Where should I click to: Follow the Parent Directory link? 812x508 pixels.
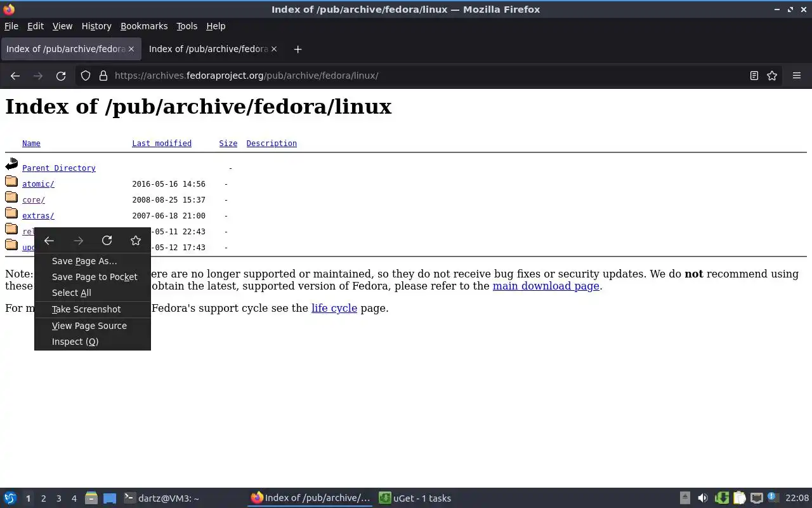[59, 168]
